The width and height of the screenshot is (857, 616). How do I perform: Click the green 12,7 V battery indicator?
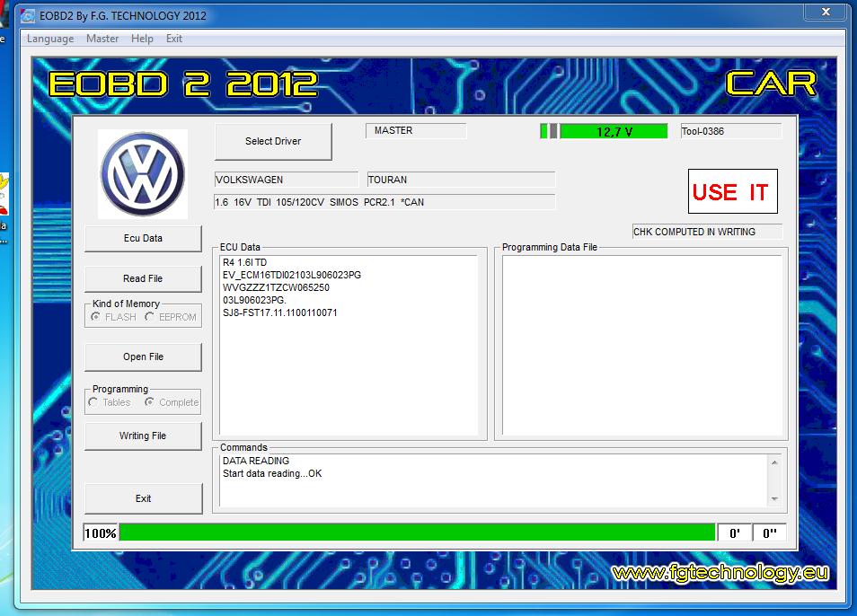pos(614,131)
